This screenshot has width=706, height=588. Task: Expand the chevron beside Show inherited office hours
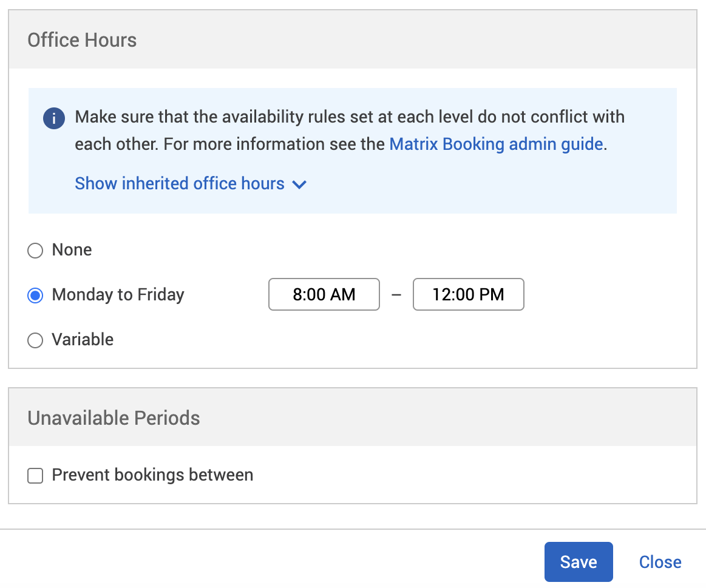(x=299, y=184)
